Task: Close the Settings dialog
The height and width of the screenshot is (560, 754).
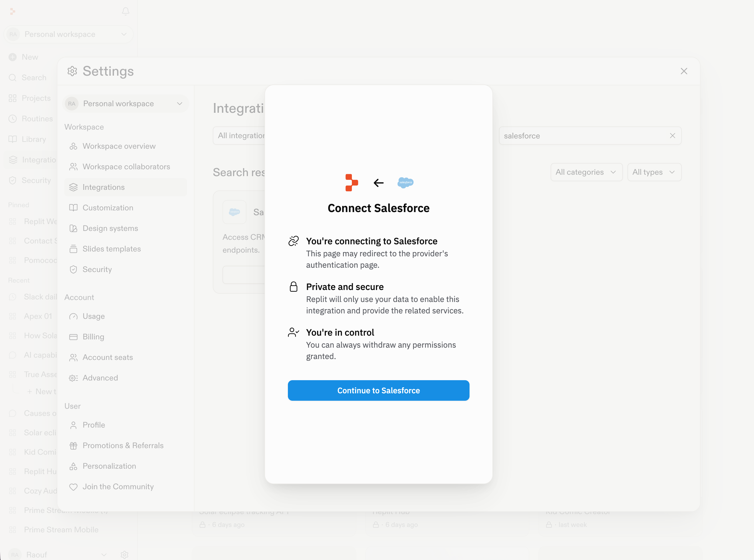Action: click(684, 71)
